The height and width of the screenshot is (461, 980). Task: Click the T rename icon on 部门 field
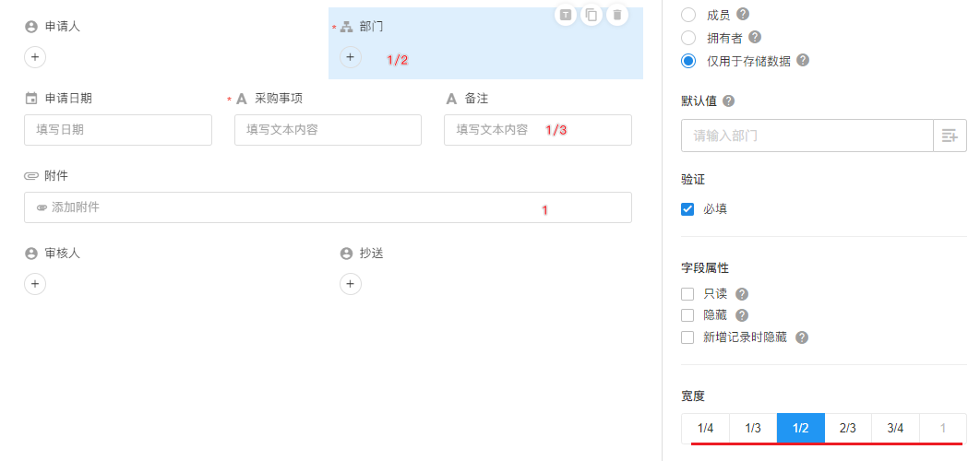click(566, 15)
